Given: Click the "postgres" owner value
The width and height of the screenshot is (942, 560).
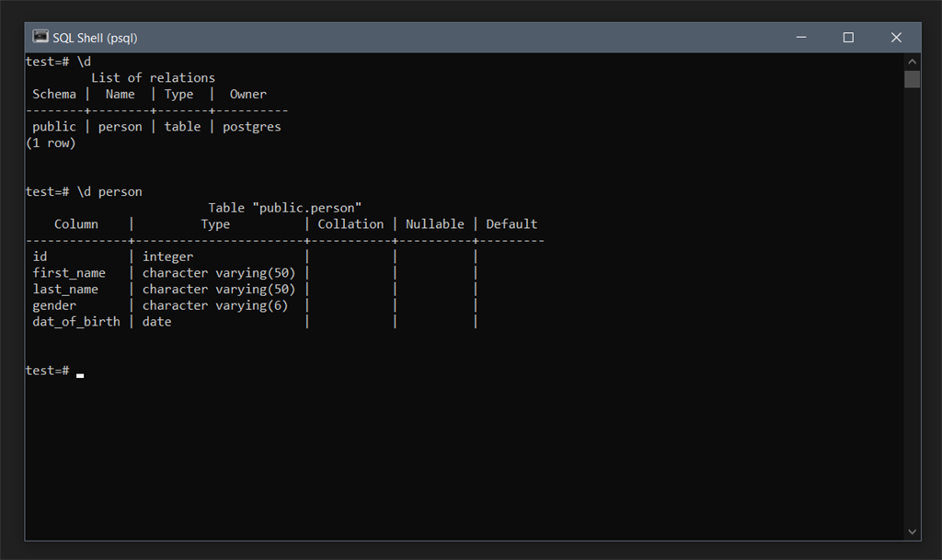Looking at the screenshot, I should click(251, 127).
